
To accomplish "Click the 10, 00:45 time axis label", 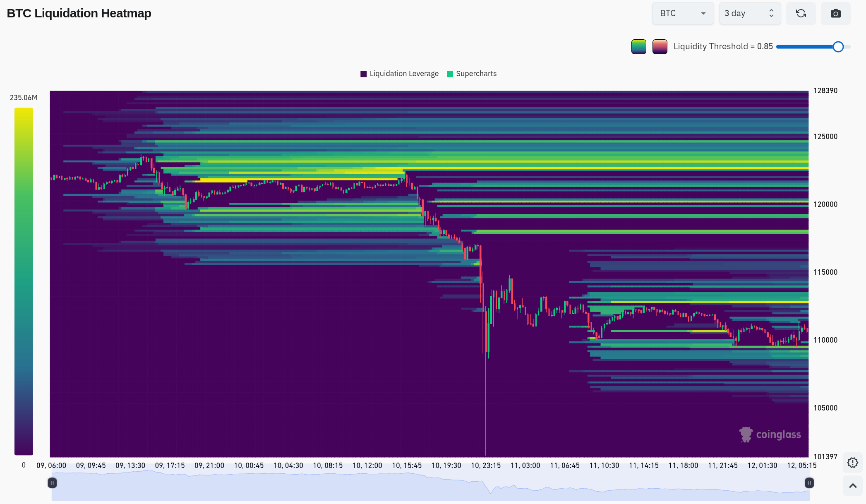I will coord(249,466).
